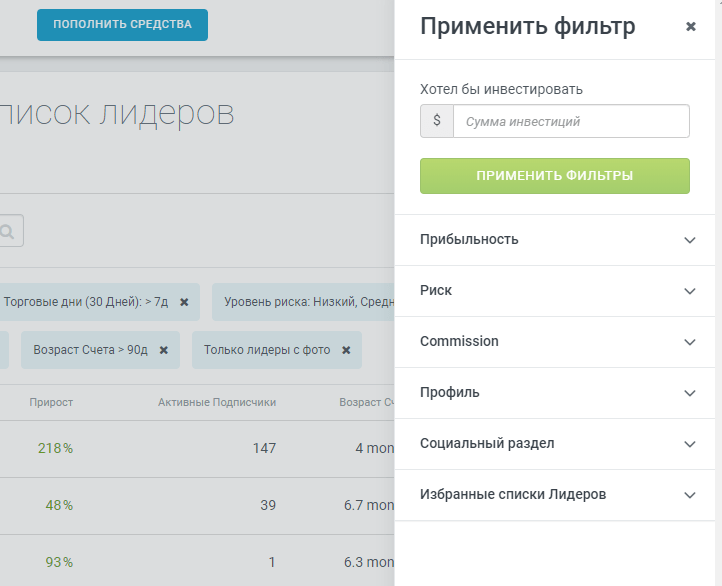Click the search magnifier icon
This screenshot has height=586, width=722.
coord(8,232)
